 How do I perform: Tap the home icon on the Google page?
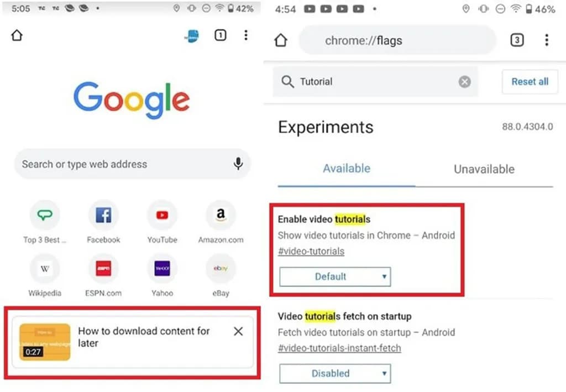coord(17,35)
